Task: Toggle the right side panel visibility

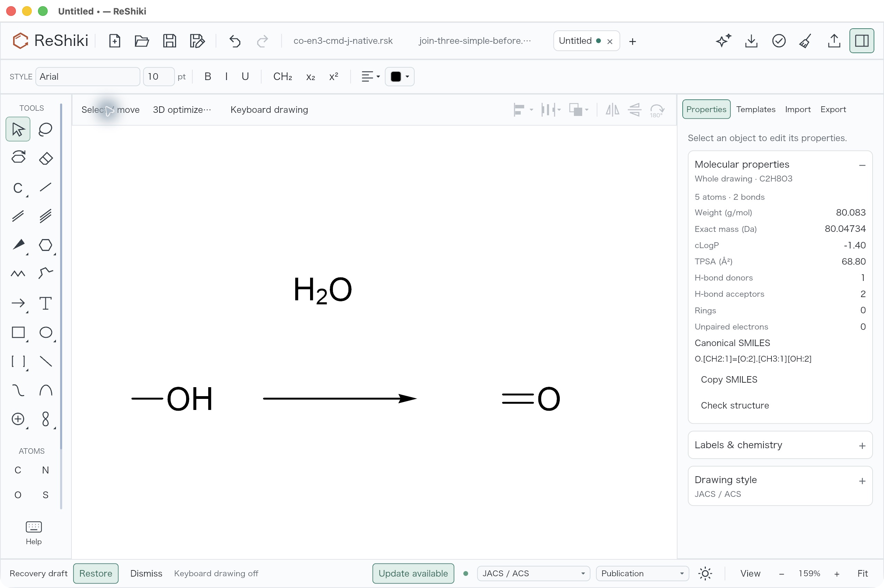Action: tap(862, 41)
